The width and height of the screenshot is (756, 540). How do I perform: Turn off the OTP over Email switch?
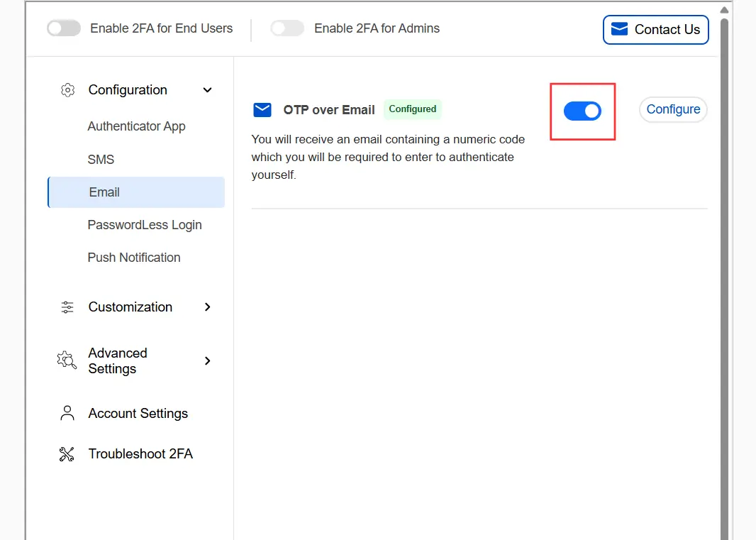(582, 111)
